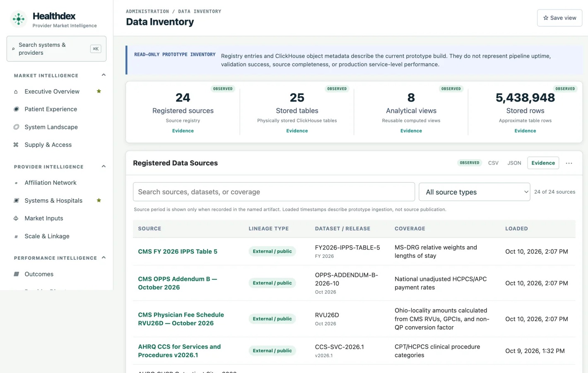Screen dimensions: 588x373
Task: View Evidence under Stored rows card
Action: pyautogui.click(x=525, y=131)
